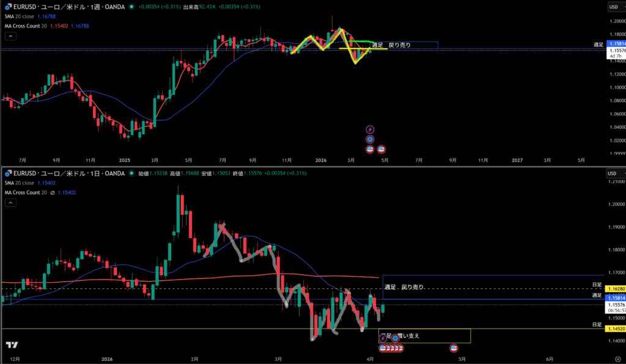Viewport: 626px width, 364px height.
Task: Open the USD currency dropdown on daily chart
Action: (614, 173)
